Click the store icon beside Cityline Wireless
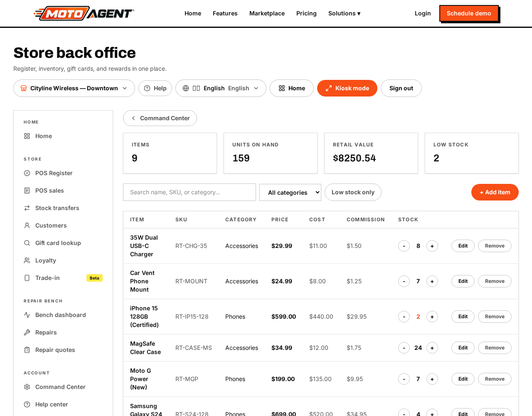 (24, 88)
